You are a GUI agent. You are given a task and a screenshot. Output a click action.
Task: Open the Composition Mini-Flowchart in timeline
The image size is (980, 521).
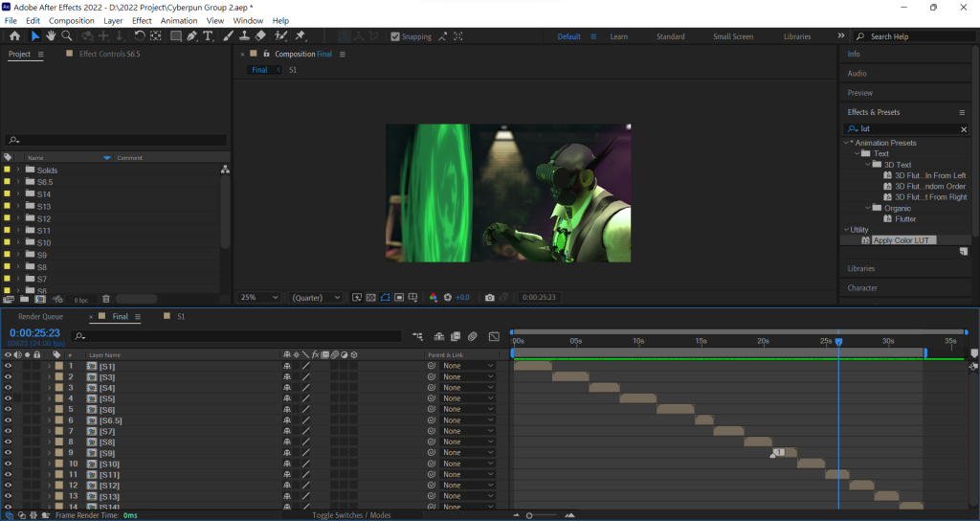417,336
